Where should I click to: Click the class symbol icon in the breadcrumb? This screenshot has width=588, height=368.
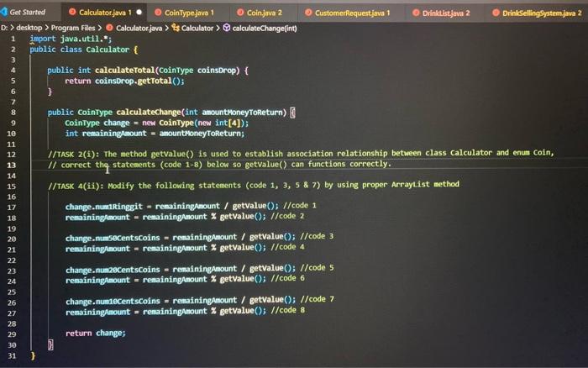pos(175,28)
